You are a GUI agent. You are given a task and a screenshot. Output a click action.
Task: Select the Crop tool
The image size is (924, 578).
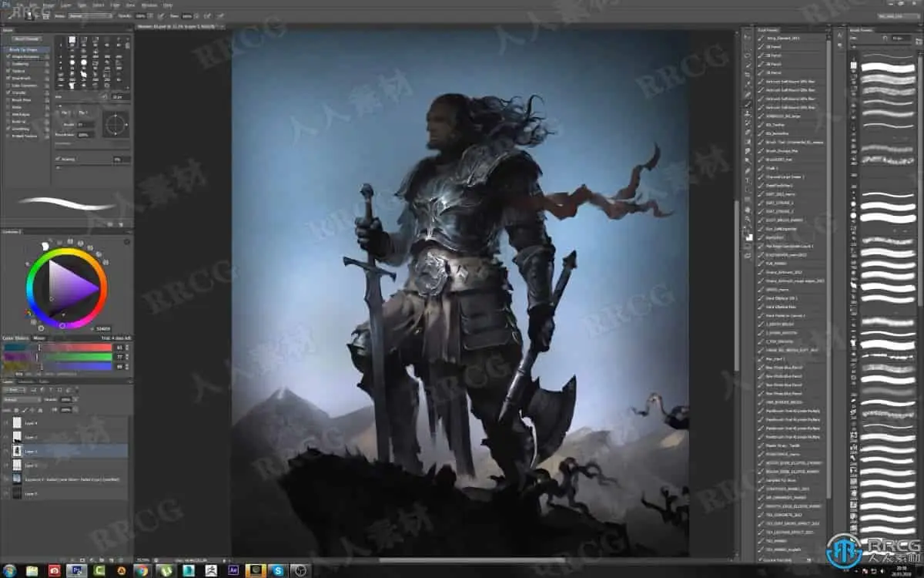pyautogui.click(x=748, y=75)
